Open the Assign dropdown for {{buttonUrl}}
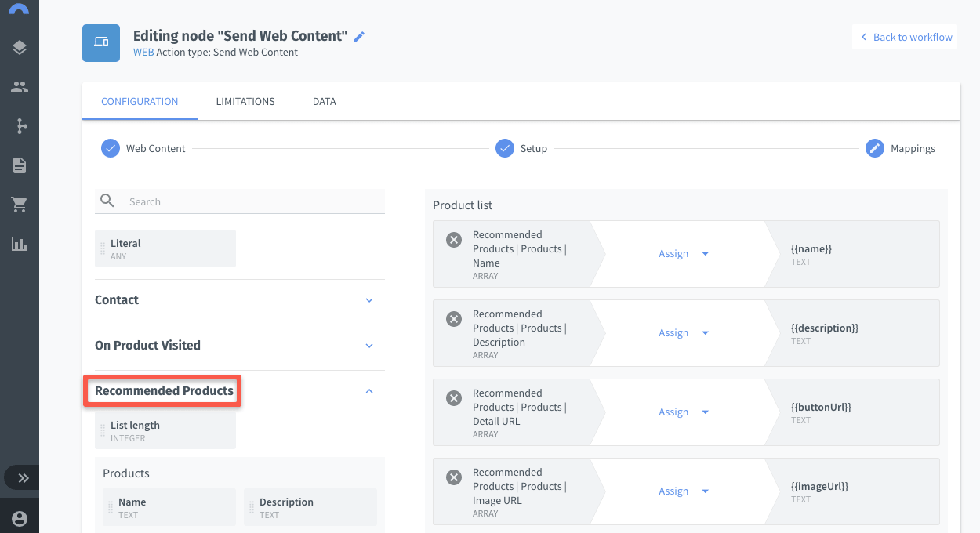 (684, 412)
